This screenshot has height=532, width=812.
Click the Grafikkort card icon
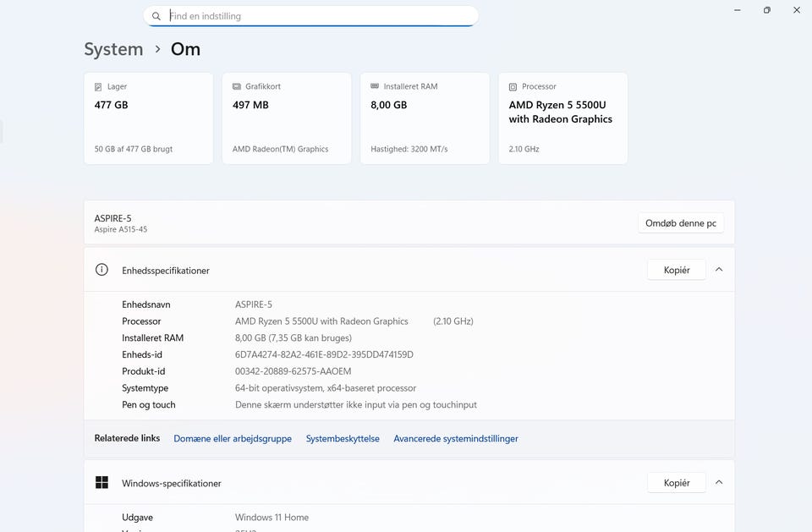pos(237,86)
